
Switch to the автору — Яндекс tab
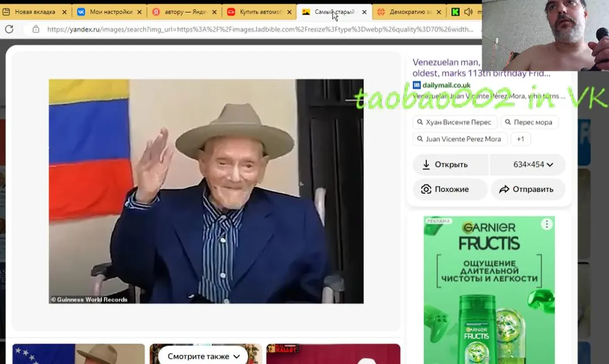[186, 12]
